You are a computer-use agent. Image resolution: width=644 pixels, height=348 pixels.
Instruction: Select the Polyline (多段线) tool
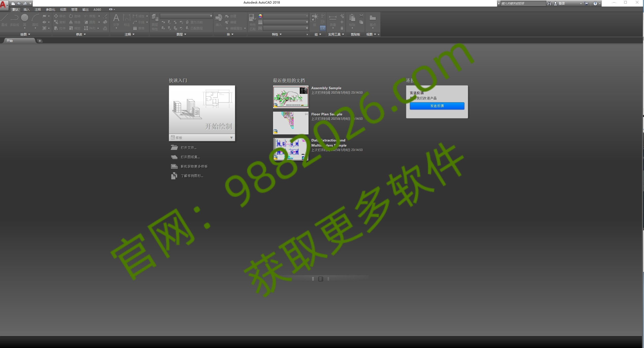pyautogui.click(x=14, y=19)
